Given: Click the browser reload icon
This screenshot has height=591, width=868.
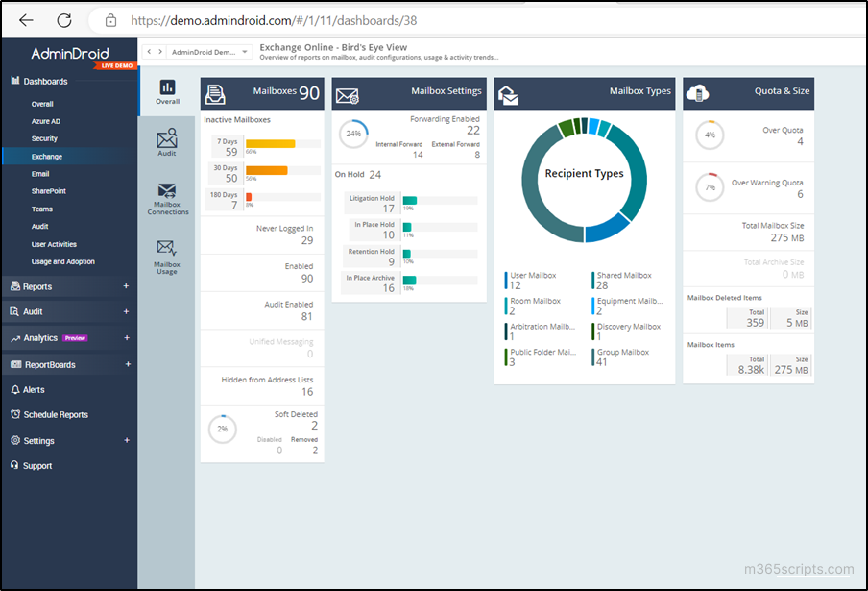Looking at the screenshot, I should pyautogui.click(x=64, y=20).
